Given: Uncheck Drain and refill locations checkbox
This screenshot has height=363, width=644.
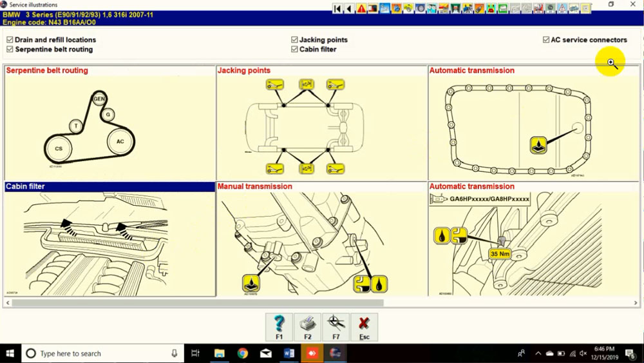Looking at the screenshot, I should tap(10, 40).
